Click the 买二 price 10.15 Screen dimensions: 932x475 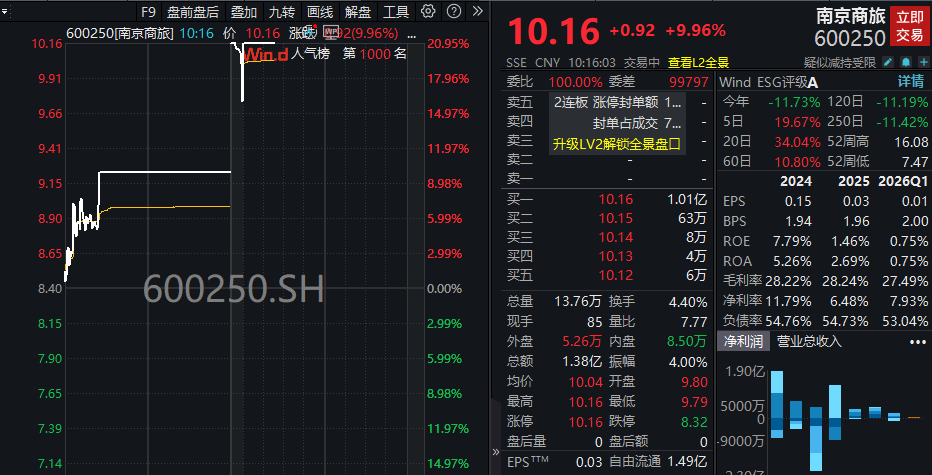[616, 218]
